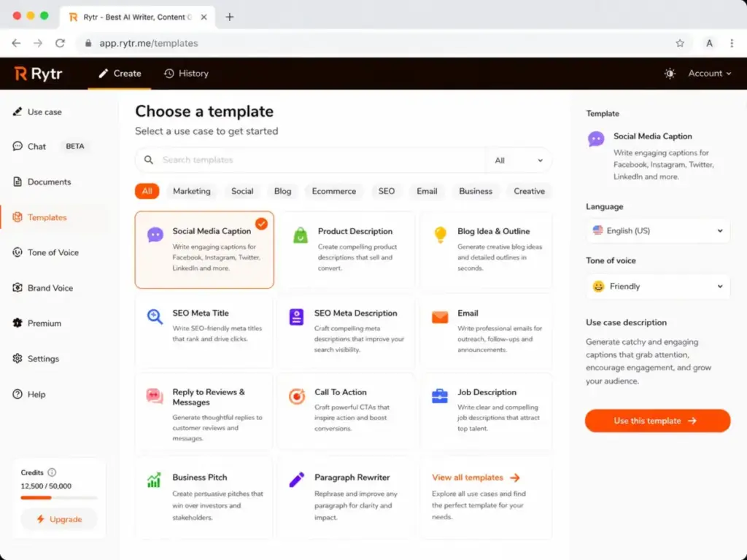
Task: Click the Settings gear icon
Action: [18, 358]
